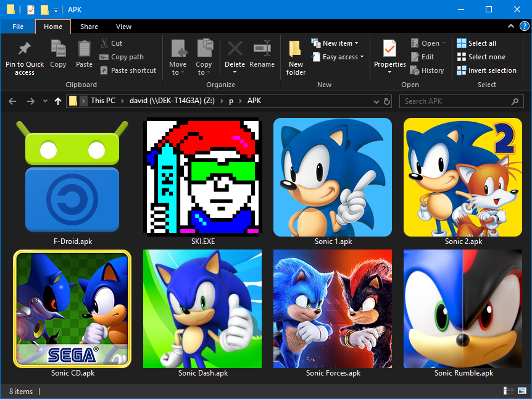
Task: Click Invert selection
Action: click(486, 70)
